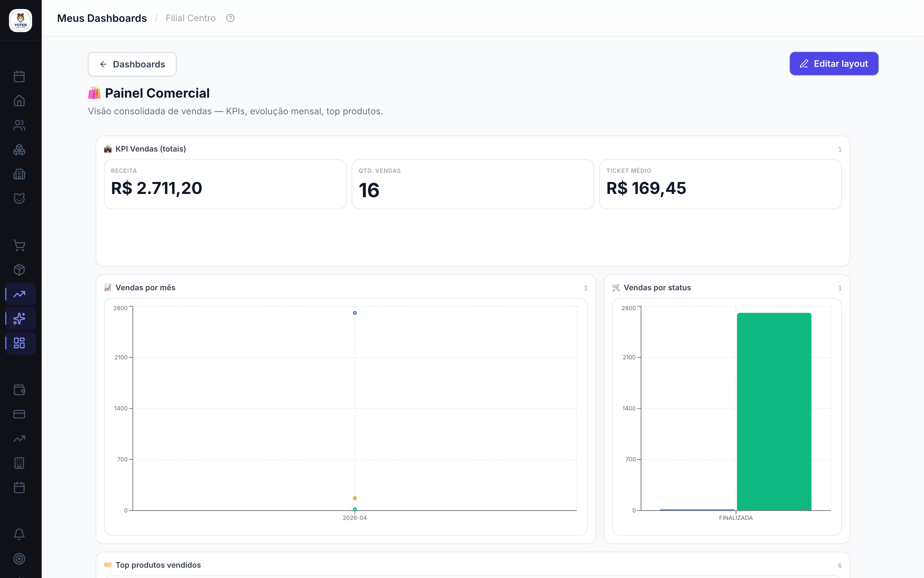The height and width of the screenshot is (578, 924).
Task: Open the lower calendar icon in the sidebar
Action: [x=19, y=488]
